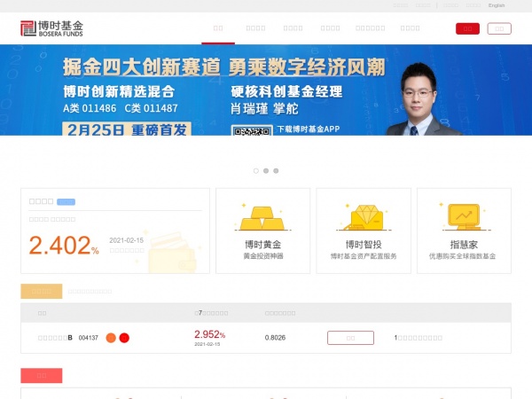Click the solid red button in header
The height and width of the screenshot is (399, 532).
(x=467, y=28)
